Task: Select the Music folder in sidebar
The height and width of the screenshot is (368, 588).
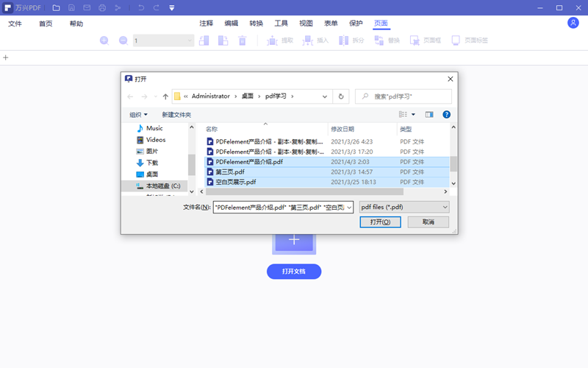Action: point(154,128)
